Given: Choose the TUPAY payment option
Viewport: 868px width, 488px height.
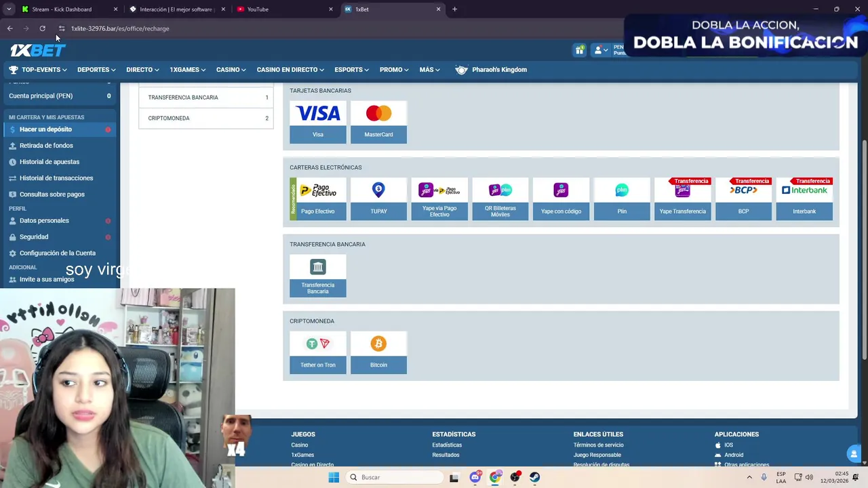Looking at the screenshot, I should click(x=378, y=199).
